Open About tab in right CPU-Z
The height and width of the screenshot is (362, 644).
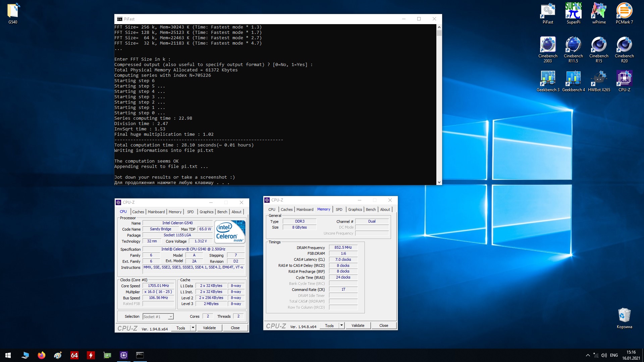click(385, 209)
